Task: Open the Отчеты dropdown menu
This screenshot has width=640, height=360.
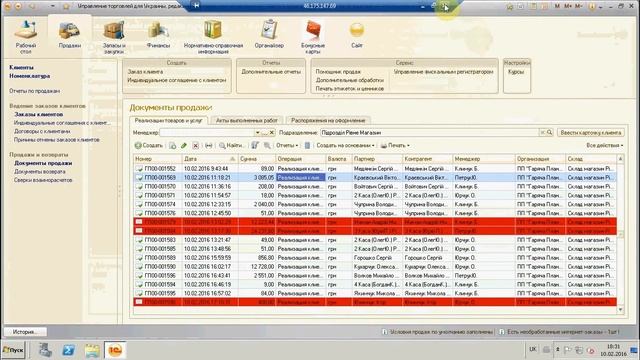Action: coord(287,145)
